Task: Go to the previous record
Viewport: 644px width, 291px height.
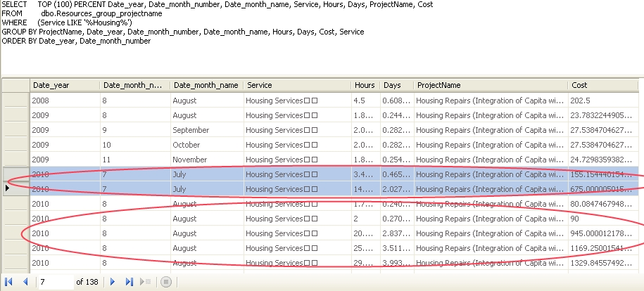Action: pyautogui.click(x=25, y=282)
